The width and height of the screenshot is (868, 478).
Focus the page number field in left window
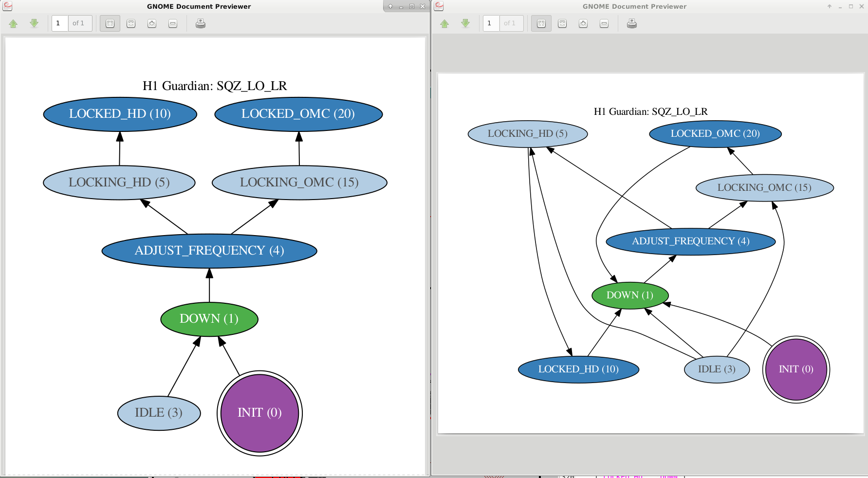pos(60,23)
